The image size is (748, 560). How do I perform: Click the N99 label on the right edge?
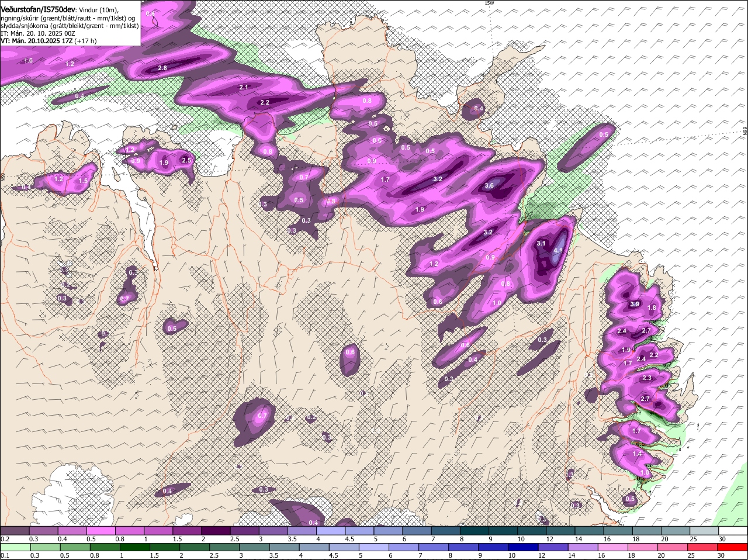point(745,132)
